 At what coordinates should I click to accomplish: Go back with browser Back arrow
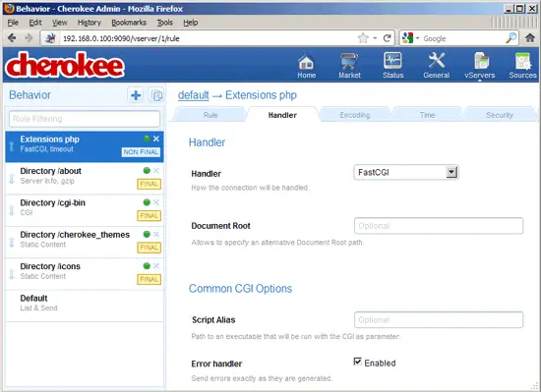(x=12, y=38)
